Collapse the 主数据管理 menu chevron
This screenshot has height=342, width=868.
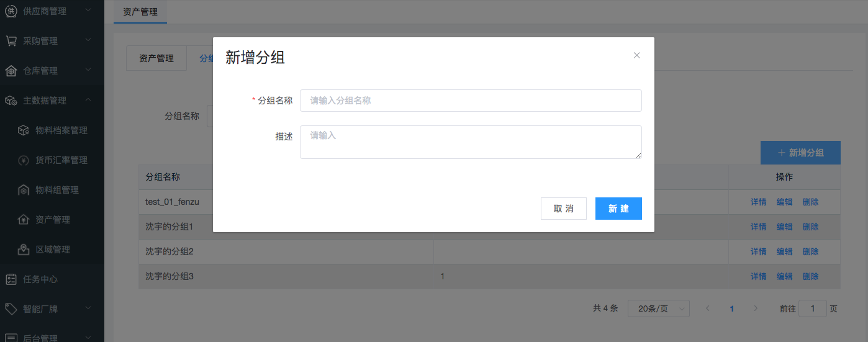88,100
